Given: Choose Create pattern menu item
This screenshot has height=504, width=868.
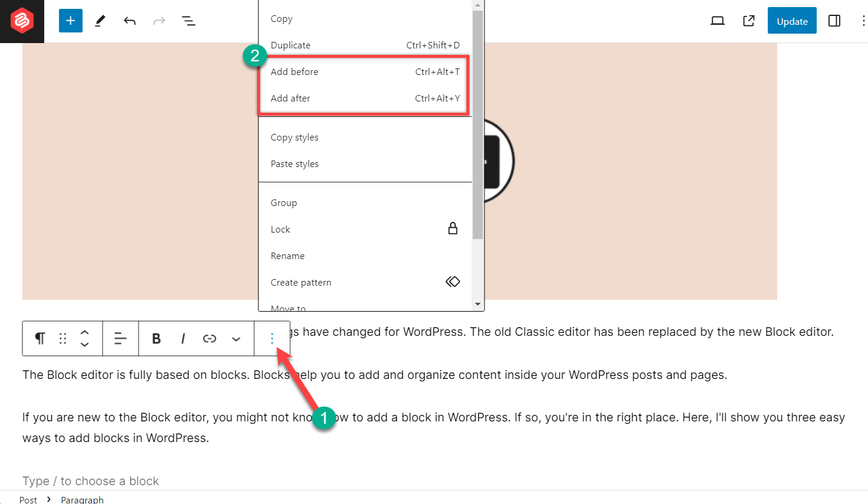Looking at the screenshot, I should click(x=365, y=283).
